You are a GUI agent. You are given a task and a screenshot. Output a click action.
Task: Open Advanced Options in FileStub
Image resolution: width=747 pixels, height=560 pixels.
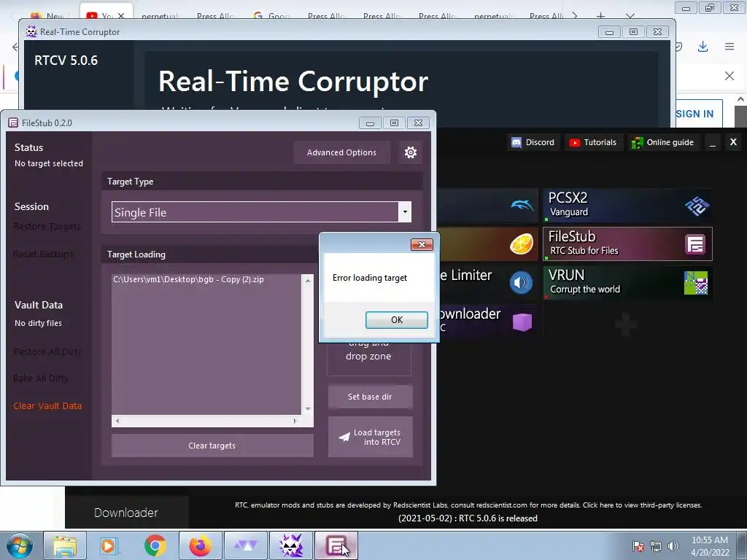coord(341,152)
